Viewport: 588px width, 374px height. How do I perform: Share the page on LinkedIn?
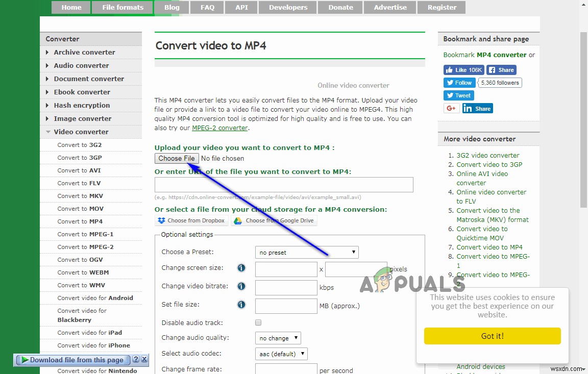click(x=477, y=108)
